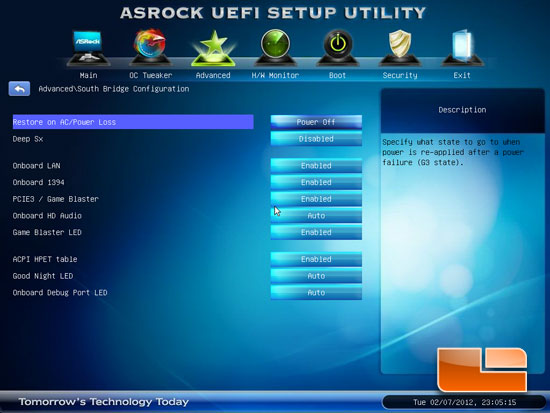Open Onboard HD Audio Auto dropdown
The height and width of the screenshot is (413, 550).
[x=316, y=215]
